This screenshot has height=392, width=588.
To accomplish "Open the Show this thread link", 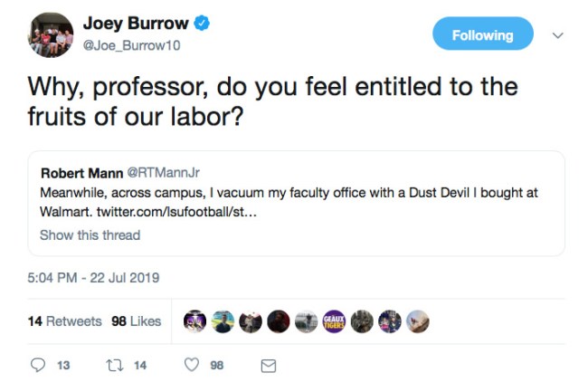I will pyautogui.click(x=90, y=235).
